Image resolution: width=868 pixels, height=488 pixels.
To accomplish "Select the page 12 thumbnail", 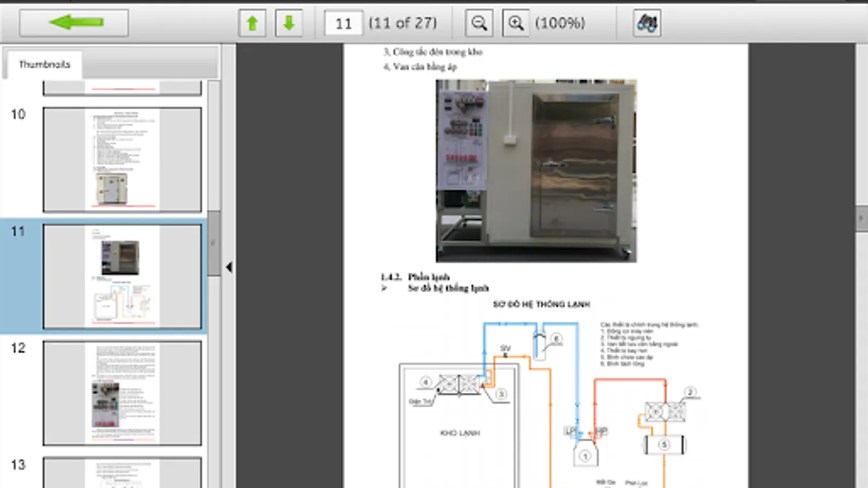I will (x=122, y=393).
